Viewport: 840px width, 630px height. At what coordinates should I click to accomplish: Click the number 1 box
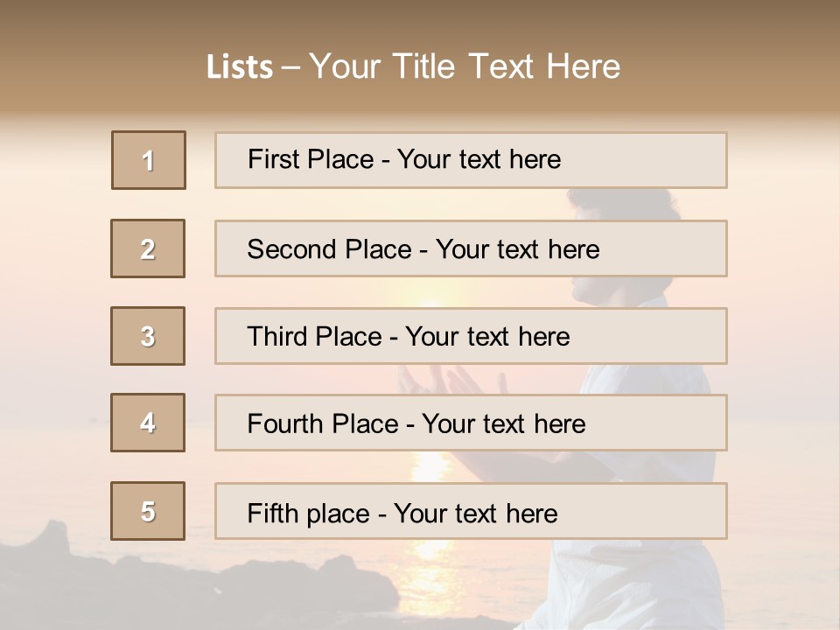149,160
